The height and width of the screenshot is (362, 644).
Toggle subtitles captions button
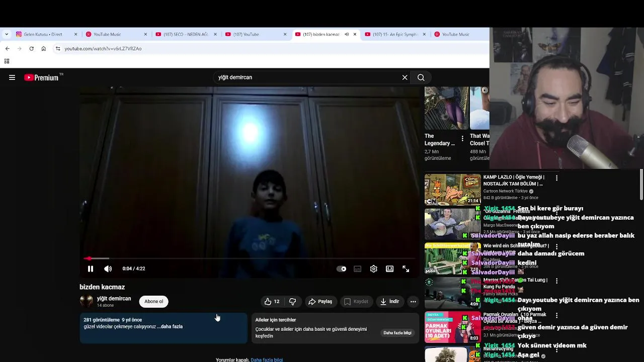(x=358, y=269)
